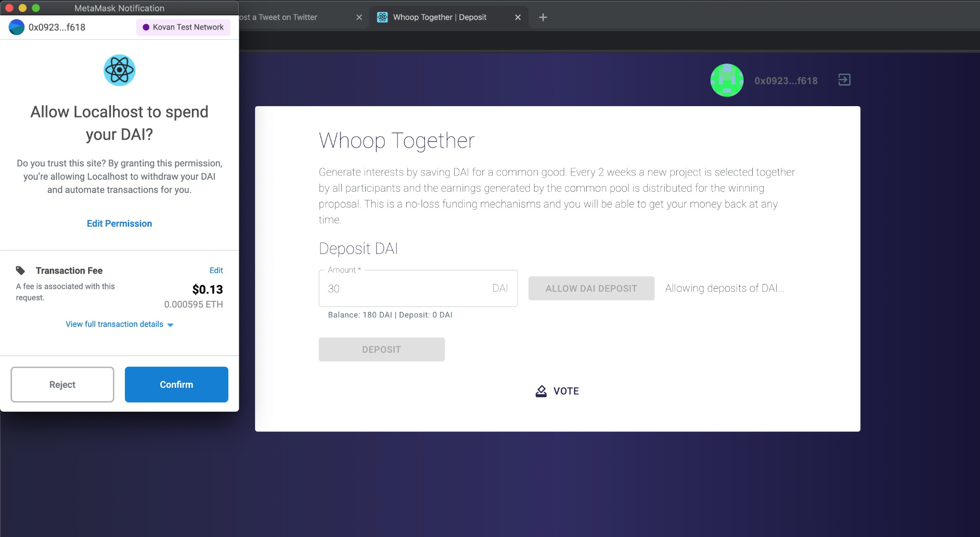
Task: Click the Transaction Fee tag icon
Action: [21, 271]
